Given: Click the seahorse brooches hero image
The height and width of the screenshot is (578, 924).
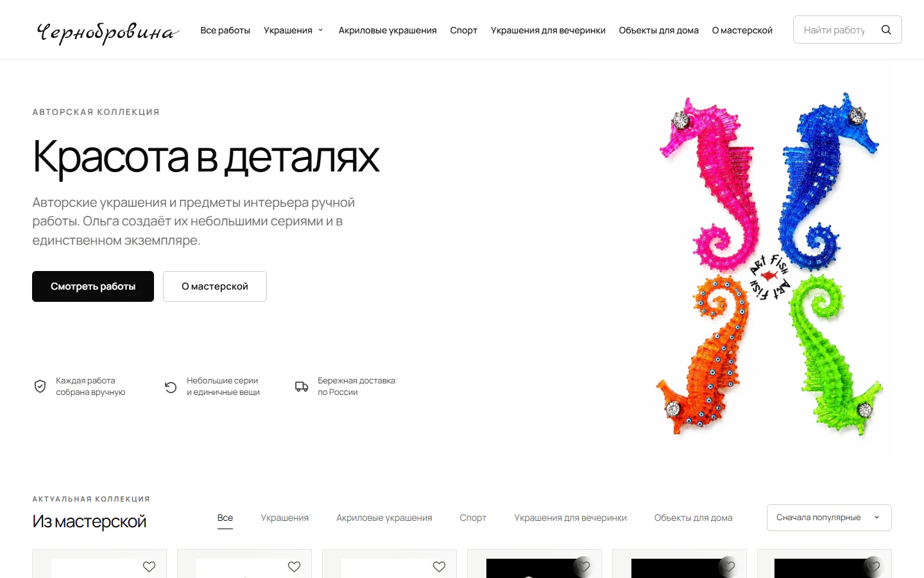Looking at the screenshot, I should pyautogui.click(x=770, y=265).
